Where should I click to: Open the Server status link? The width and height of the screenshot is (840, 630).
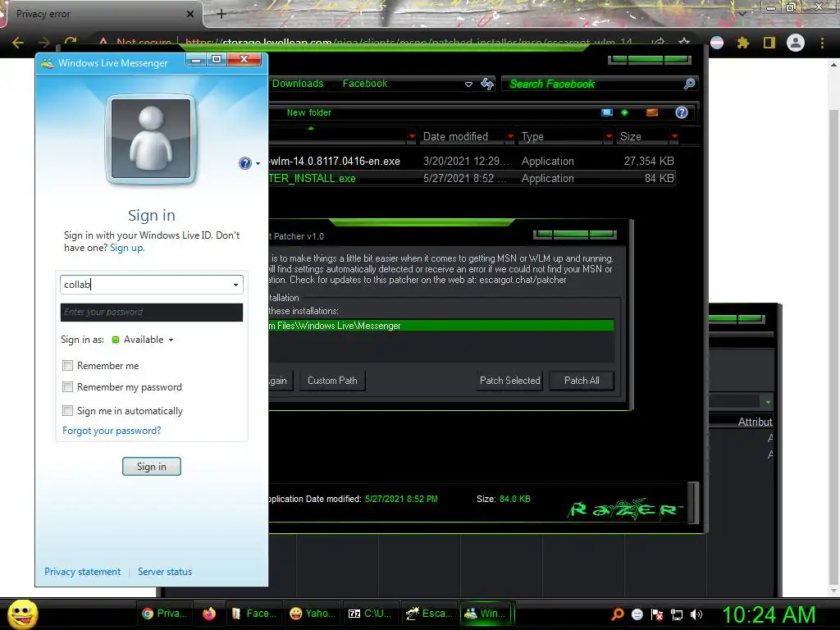[x=164, y=572]
